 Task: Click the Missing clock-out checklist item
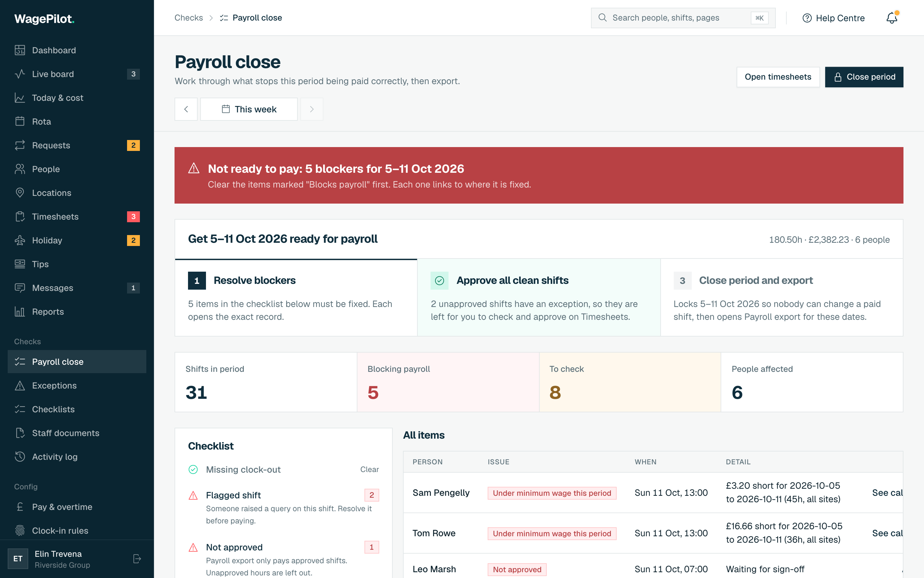(x=283, y=469)
